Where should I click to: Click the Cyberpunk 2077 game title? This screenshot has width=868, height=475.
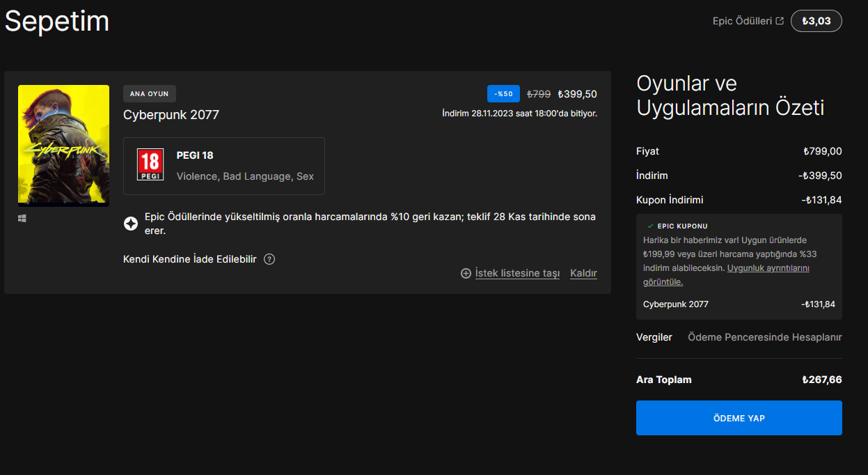click(171, 115)
